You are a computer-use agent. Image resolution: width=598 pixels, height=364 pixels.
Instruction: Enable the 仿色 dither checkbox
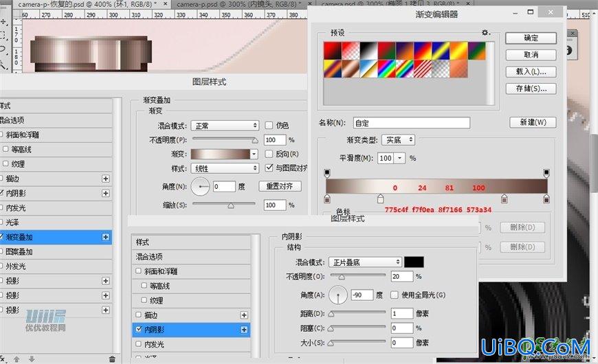(x=269, y=125)
